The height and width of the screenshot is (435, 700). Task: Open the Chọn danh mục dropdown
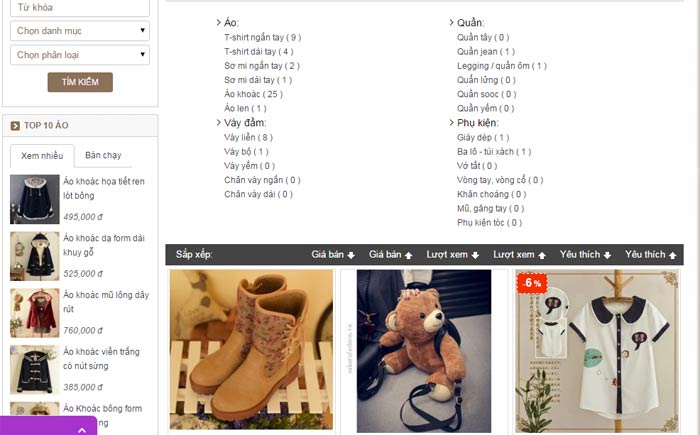80,31
